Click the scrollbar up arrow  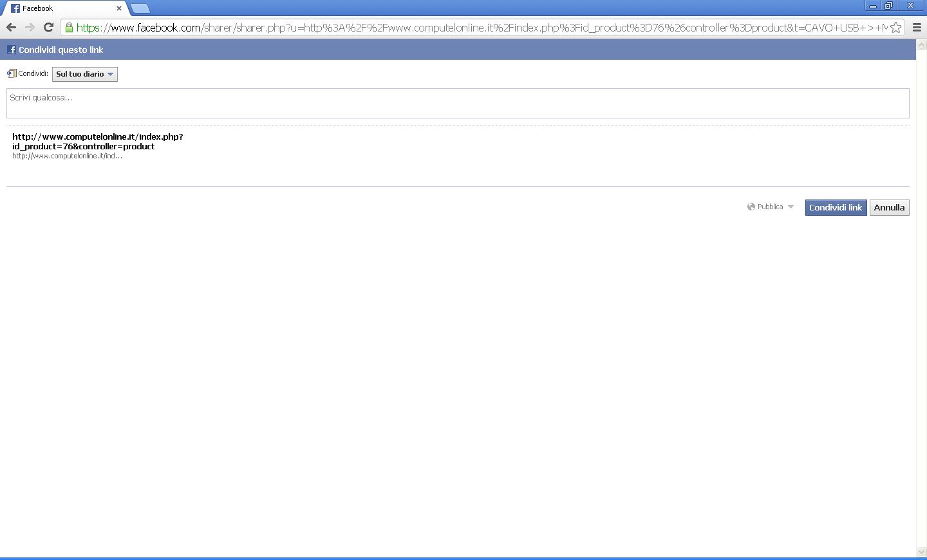921,45
